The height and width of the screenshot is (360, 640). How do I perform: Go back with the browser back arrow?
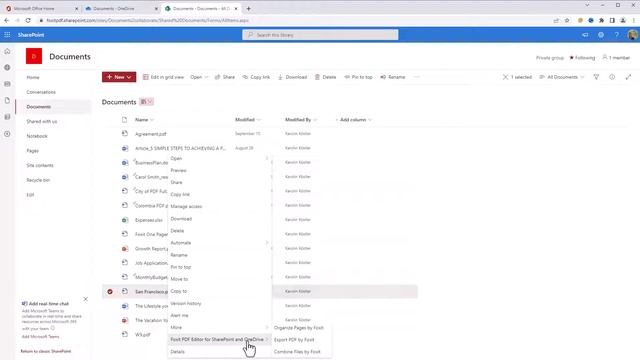click(7, 20)
